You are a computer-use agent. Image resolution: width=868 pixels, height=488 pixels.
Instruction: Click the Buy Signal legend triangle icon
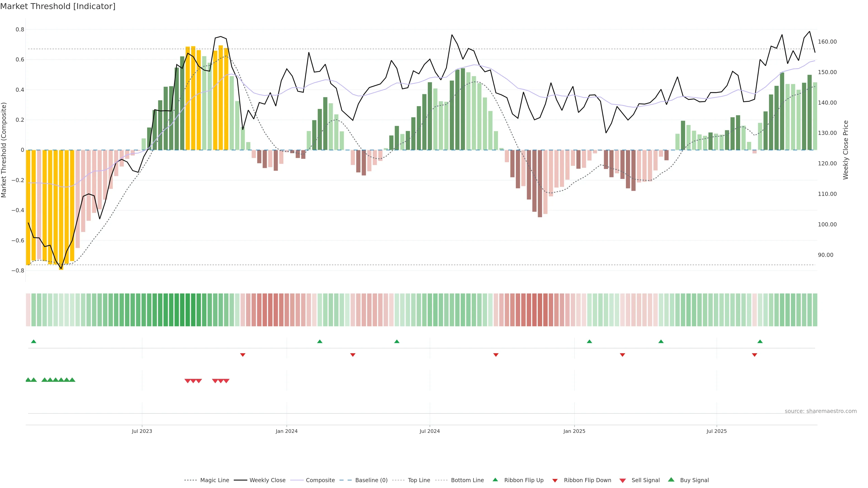click(x=671, y=480)
